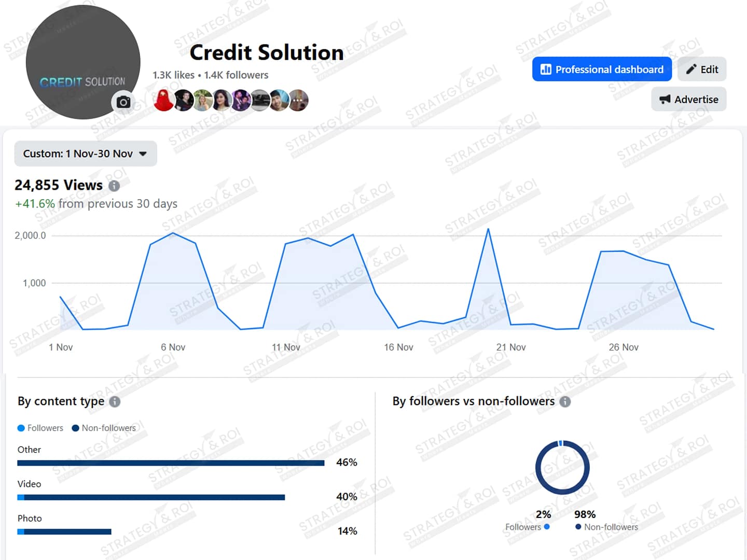Image resolution: width=747 pixels, height=560 pixels.
Task: Click the 1.4K followers link
Action: 236,75
